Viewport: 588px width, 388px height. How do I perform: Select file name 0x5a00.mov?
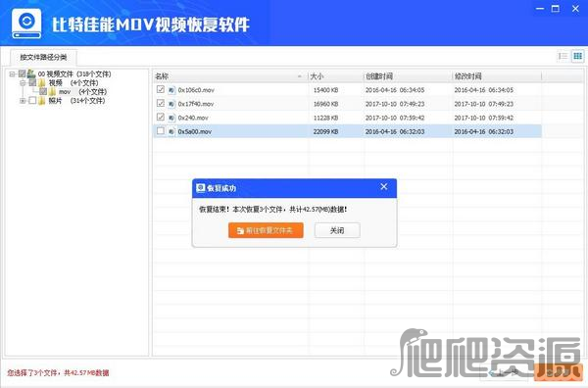[195, 131]
